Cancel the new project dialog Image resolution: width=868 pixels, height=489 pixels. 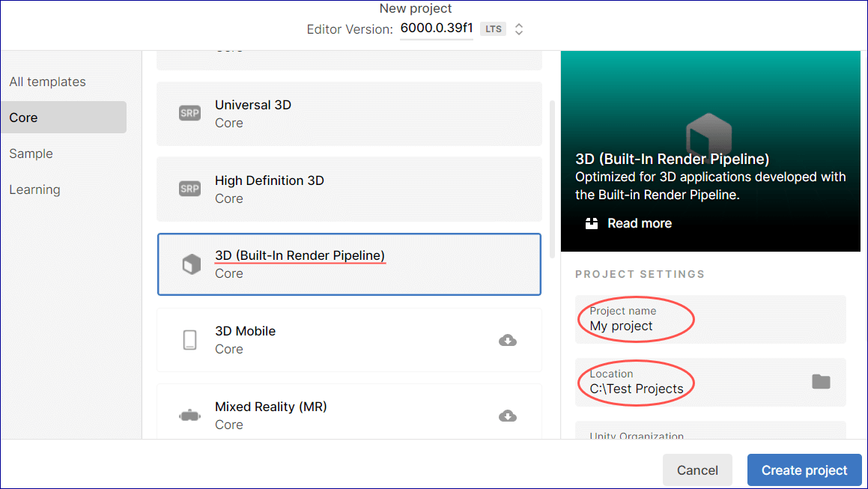[697, 470]
